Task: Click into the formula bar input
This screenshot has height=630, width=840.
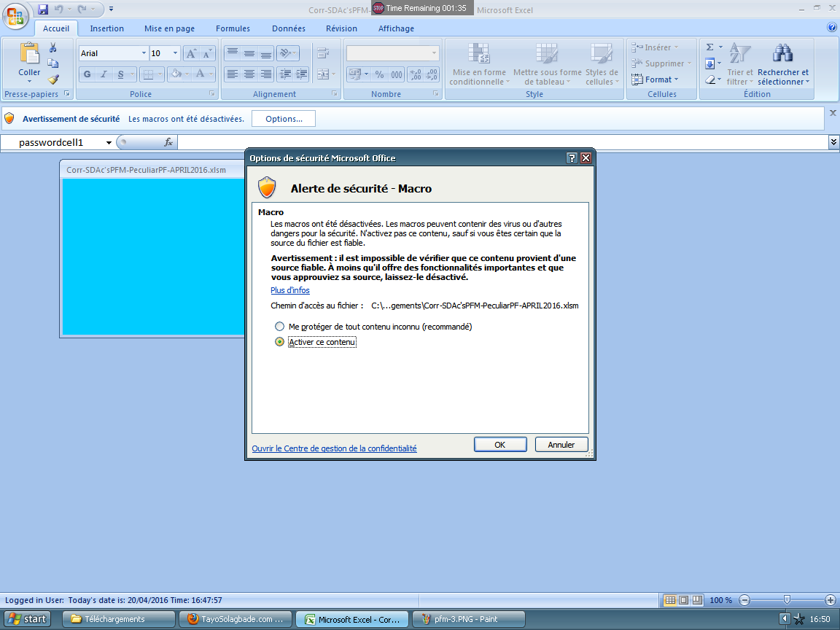Action: pos(502,142)
